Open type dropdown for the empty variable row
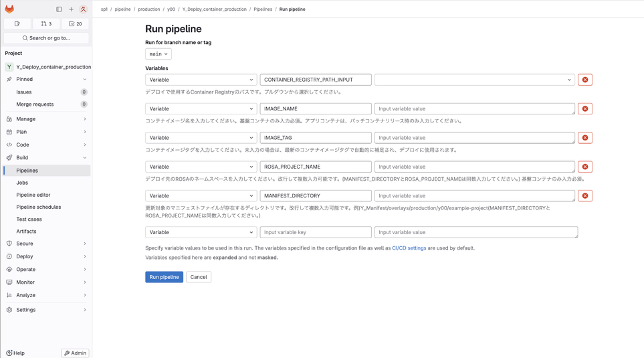This screenshot has height=358, width=644. pyautogui.click(x=201, y=232)
